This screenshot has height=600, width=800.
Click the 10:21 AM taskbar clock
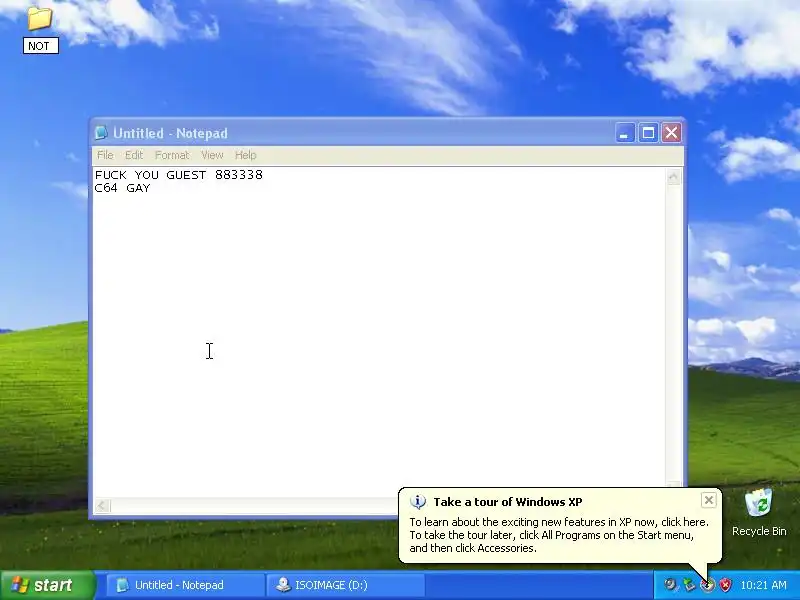tap(764, 585)
